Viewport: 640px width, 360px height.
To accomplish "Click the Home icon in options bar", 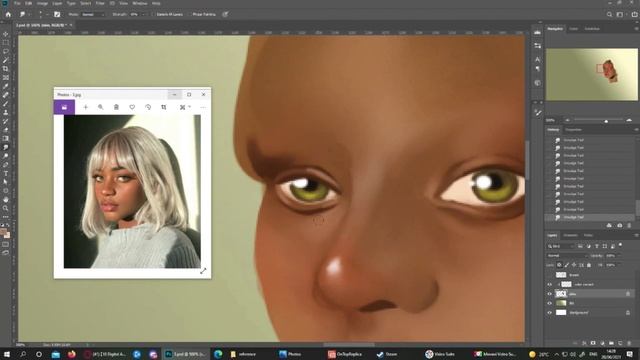I will [x=8, y=14].
